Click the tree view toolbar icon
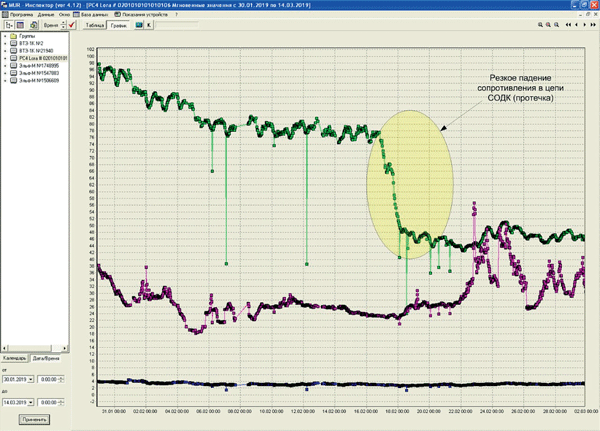 [x=8, y=25]
